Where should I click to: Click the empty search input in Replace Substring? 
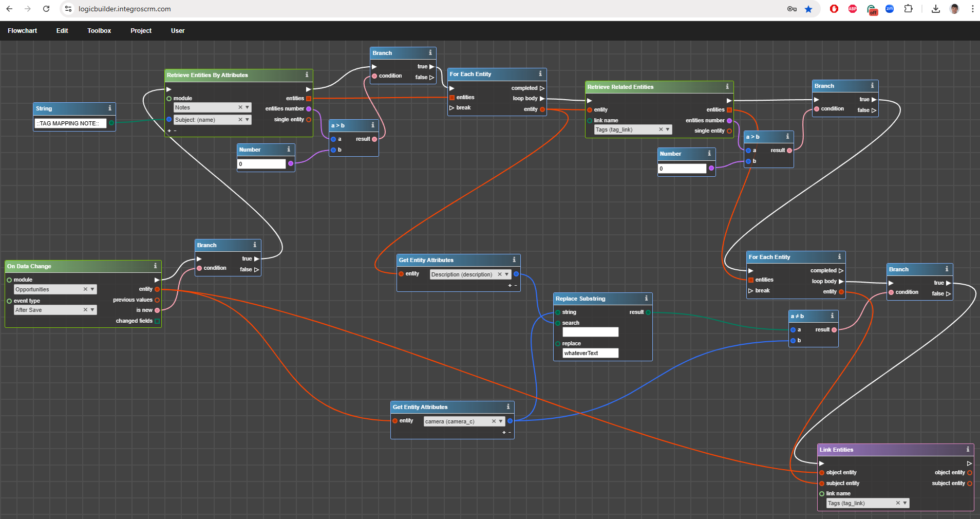591,332
